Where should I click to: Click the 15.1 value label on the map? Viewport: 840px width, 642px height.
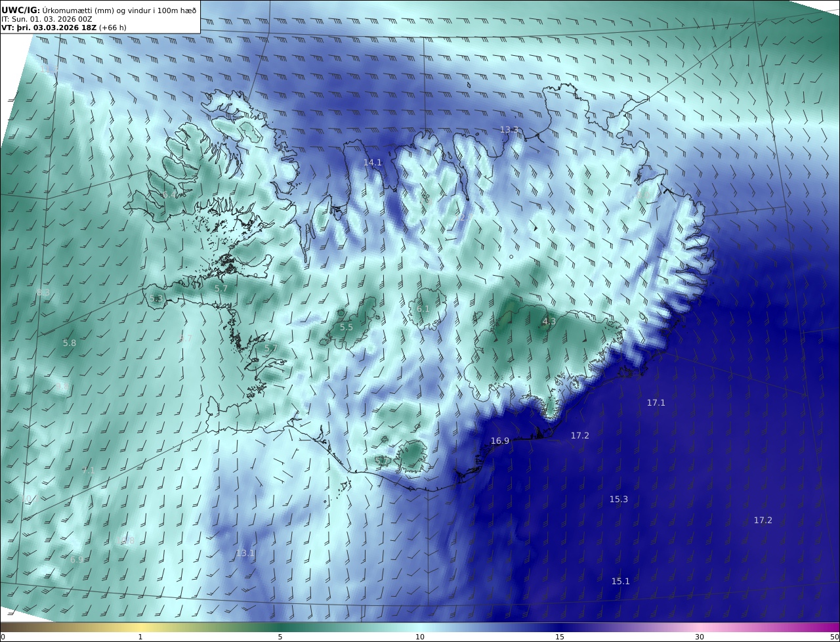620,581
